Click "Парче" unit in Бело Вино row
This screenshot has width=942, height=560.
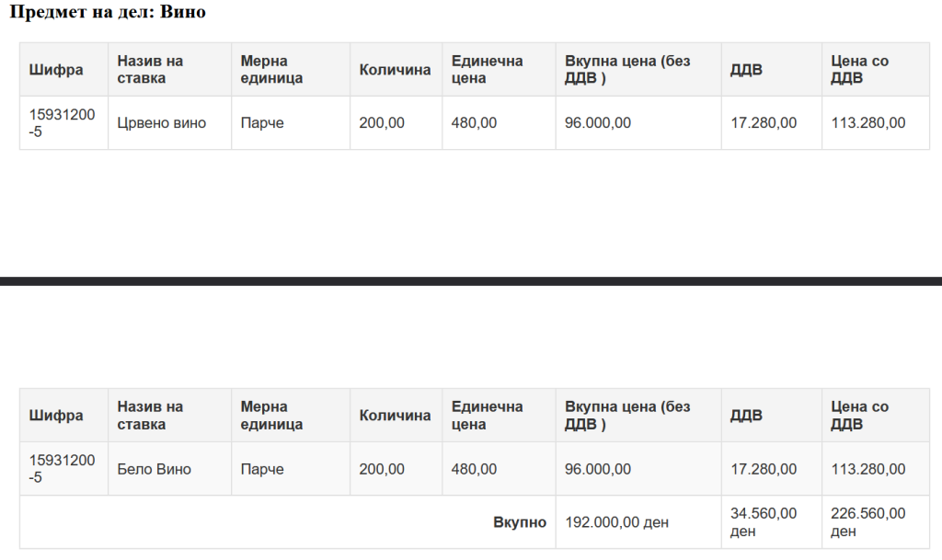coord(262,469)
